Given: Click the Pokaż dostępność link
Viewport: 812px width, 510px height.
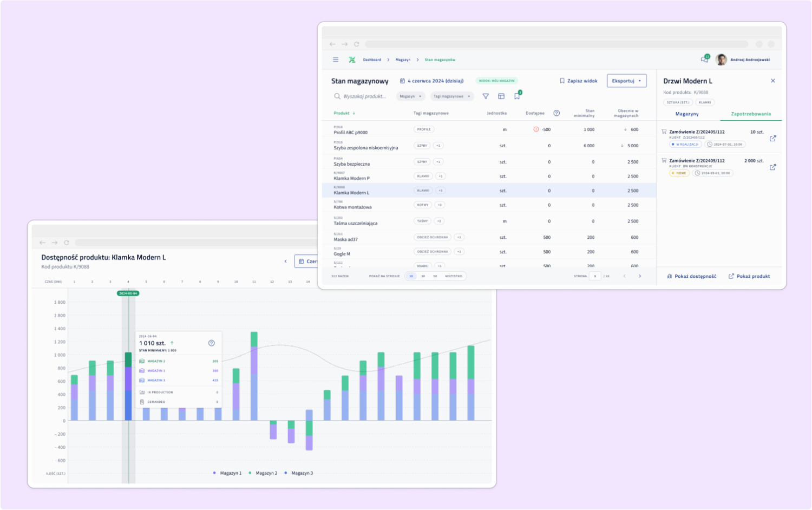Looking at the screenshot, I should pos(691,276).
